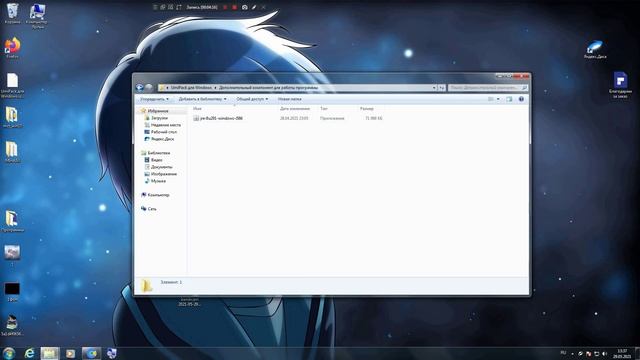Click the recorder's crop area icon
This screenshot has height=360, width=640.
coord(179,7)
